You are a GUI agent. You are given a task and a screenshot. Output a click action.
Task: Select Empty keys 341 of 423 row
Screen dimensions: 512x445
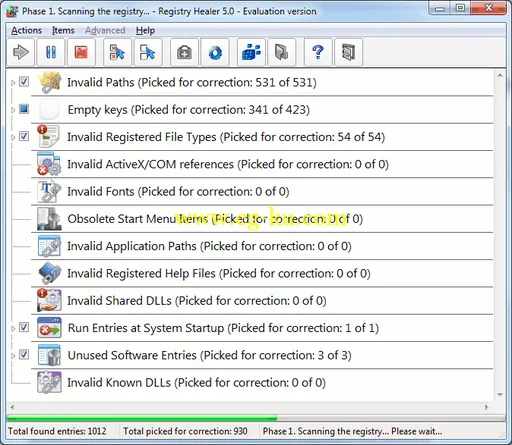pos(189,110)
